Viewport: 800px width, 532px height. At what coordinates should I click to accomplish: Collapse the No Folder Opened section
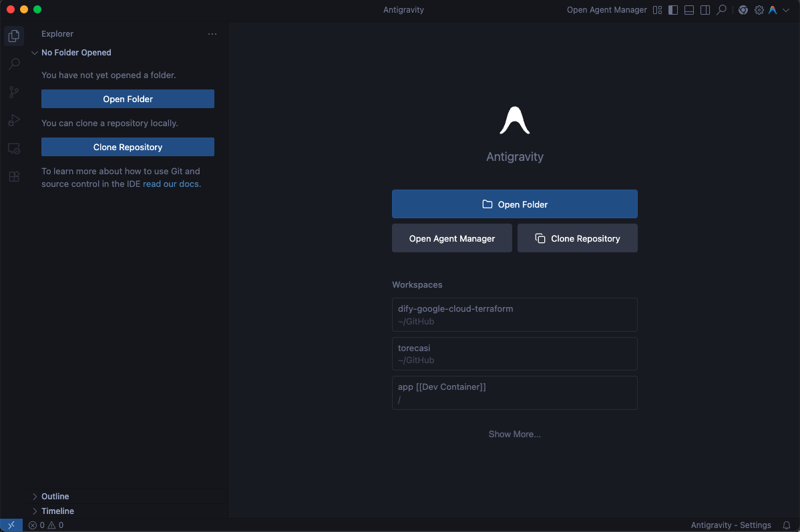point(35,53)
